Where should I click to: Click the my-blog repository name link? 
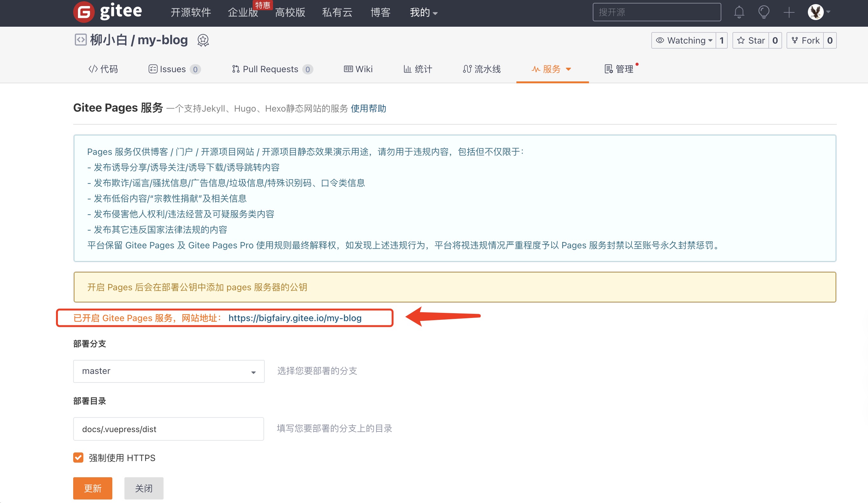pyautogui.click(x=163, y=40)
